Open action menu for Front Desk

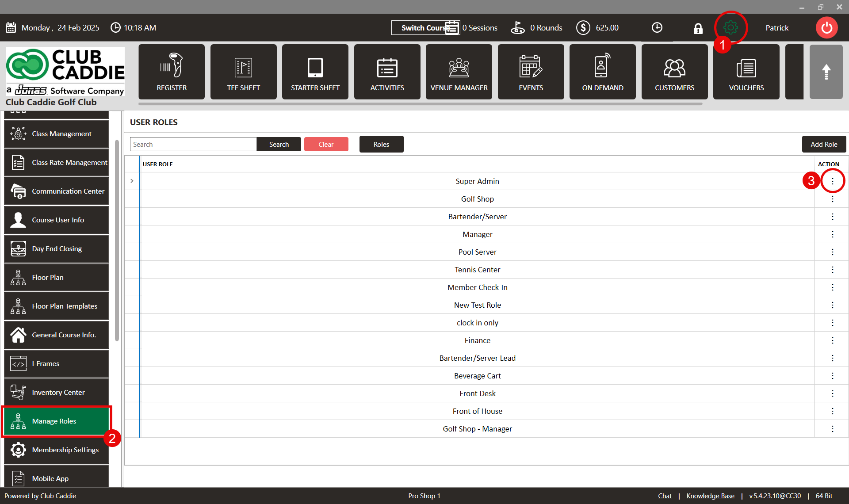832,393
